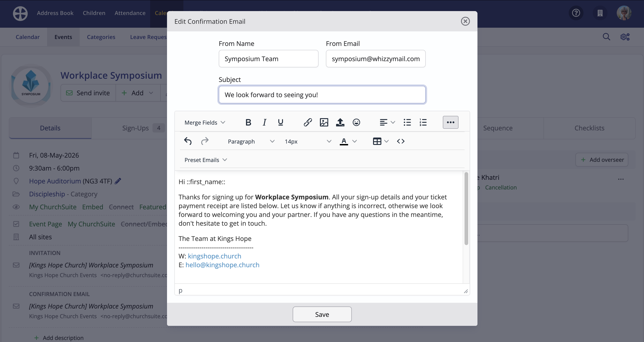This screenshot has height=342, width=644.
Task: Open the emoji picker
Action: tap(356, 122)
